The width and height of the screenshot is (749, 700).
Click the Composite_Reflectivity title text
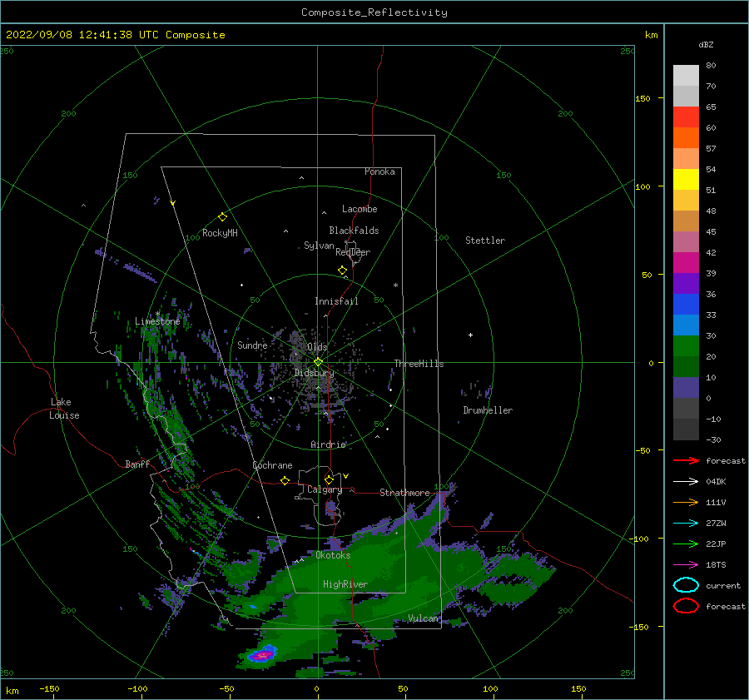(x=374, y=12)
